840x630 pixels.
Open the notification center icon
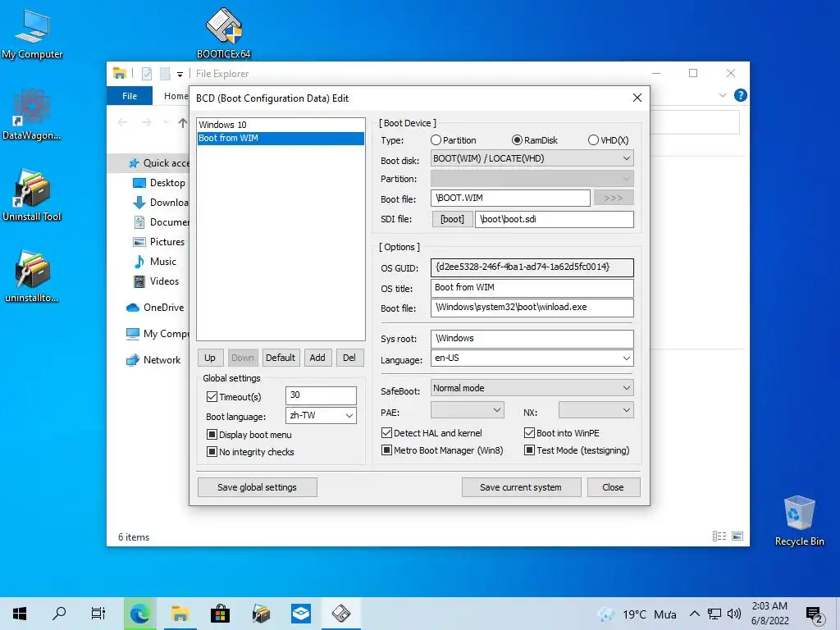814,614
